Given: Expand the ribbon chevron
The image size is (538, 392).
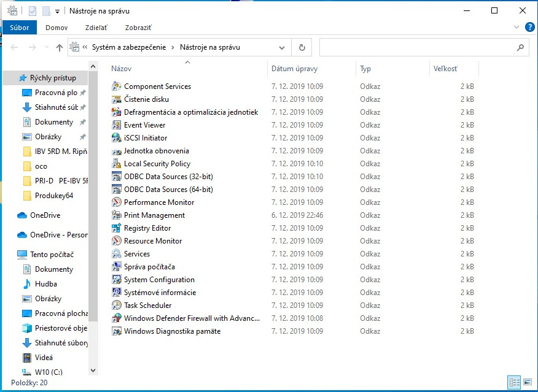Looking at the screenshot, I should pos(517,27).
